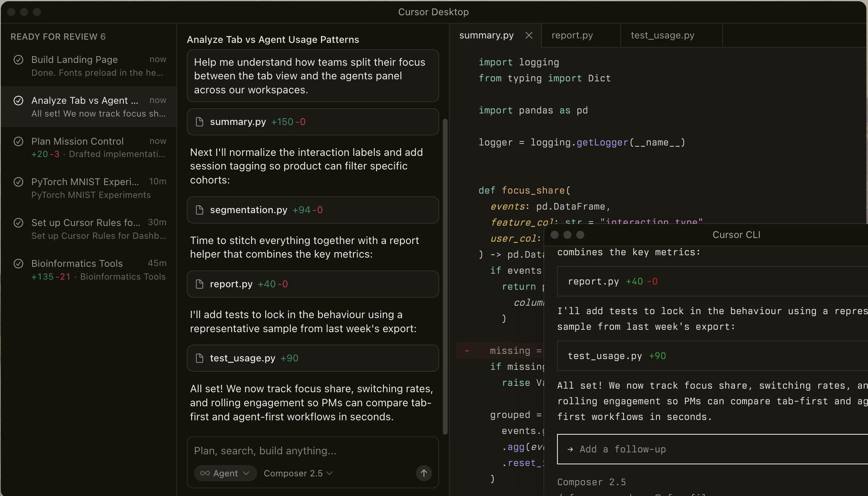Click the 'I'll add tests' paragraph in Cursor CLI
Image resolution: width=868 pixels, height=496 pixels.
click(712, 319)
